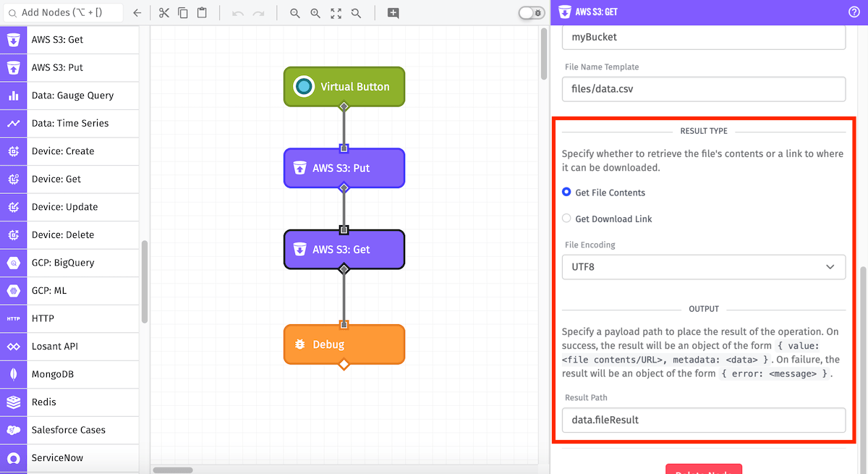Click the Device: Get palette icon
This screenshot has width=868, height=474.
(x=13, y=179)
